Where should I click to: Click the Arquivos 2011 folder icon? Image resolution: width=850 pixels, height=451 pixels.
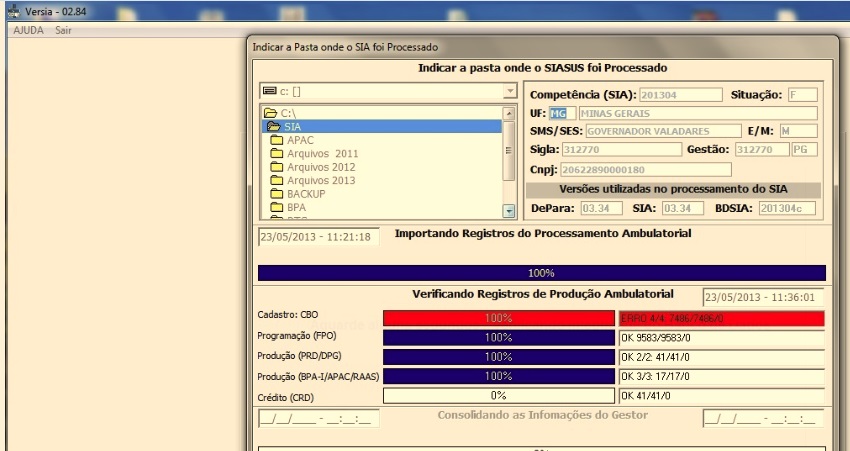coord(277,153)
